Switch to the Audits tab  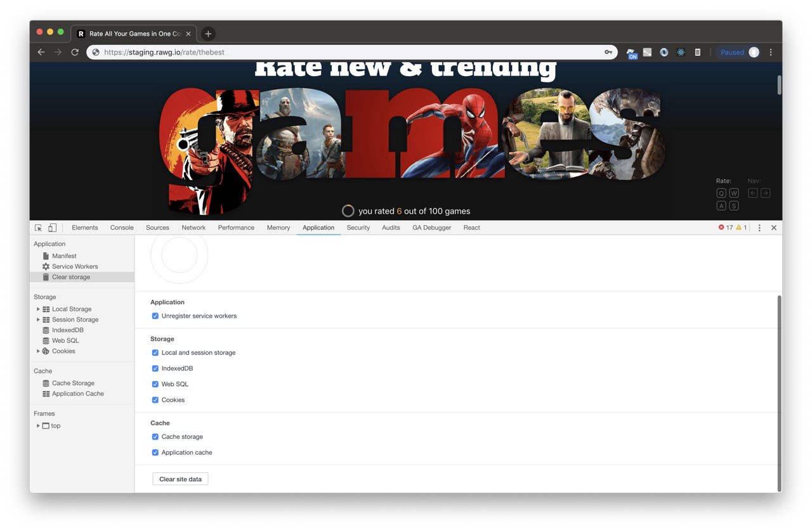click(x=391, y=228)
